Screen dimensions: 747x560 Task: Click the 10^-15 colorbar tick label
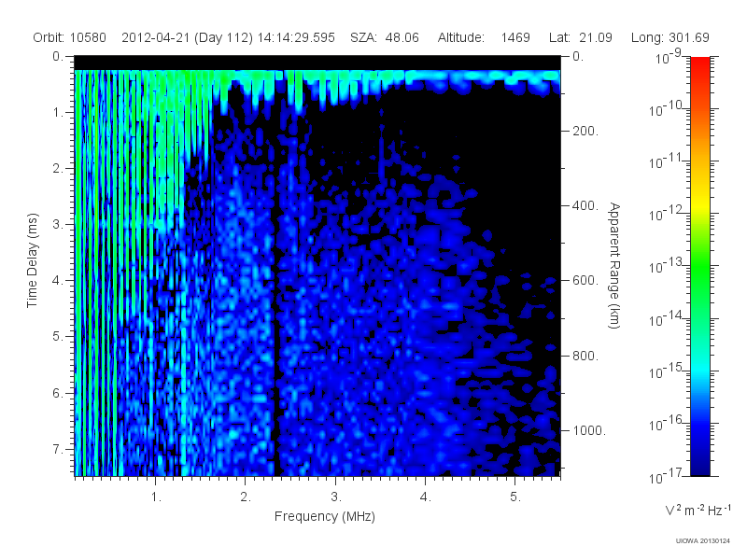[x=668, y=371]
